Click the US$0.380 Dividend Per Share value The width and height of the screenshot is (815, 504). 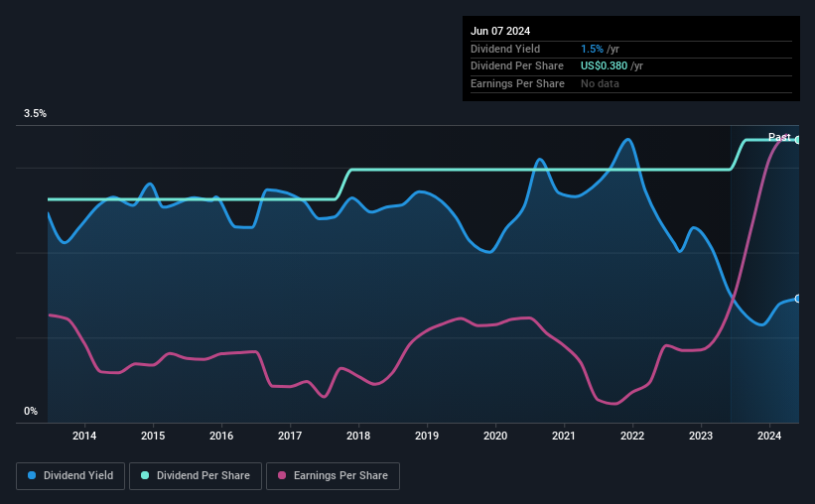(x=604, y=66)
